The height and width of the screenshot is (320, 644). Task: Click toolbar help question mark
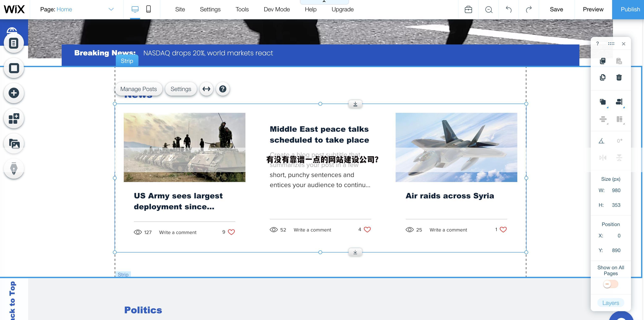coord(597,43)
